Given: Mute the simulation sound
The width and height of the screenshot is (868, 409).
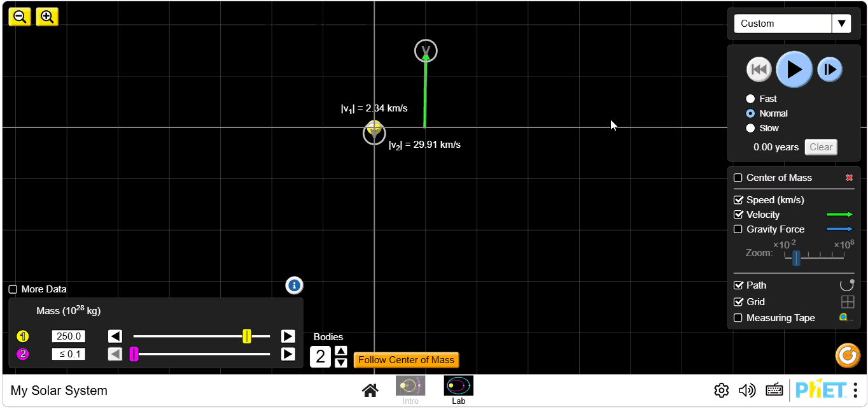Looking at the screenshot, I should coord(747,390).
